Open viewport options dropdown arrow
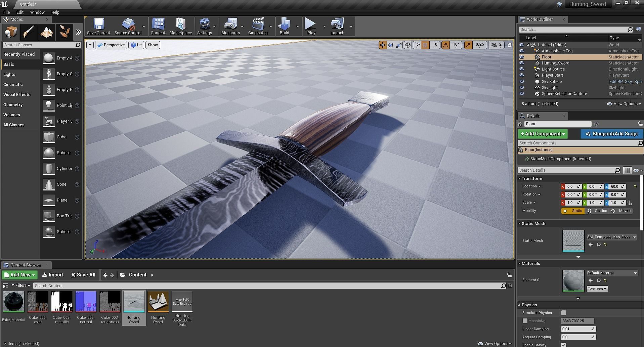Viewport: 644px width, 347px height. (x=90, y=45)
